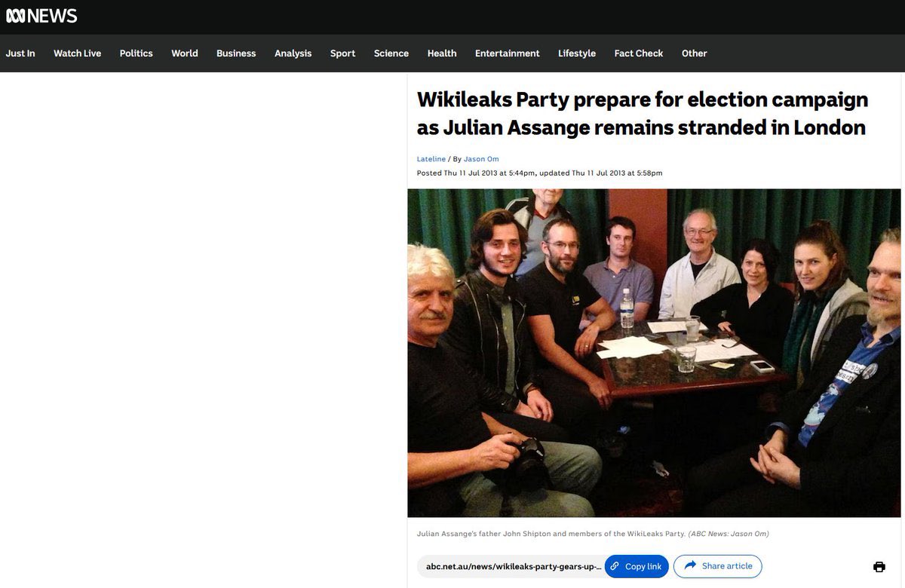Open the Analysis section
905x588 pixels.
[293, 54]
